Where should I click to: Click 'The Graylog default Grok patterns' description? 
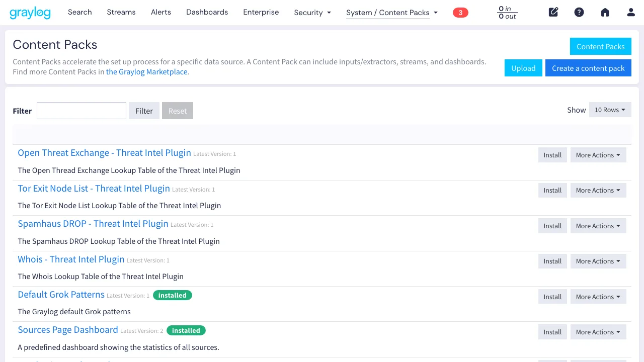(x=74, y=312)
